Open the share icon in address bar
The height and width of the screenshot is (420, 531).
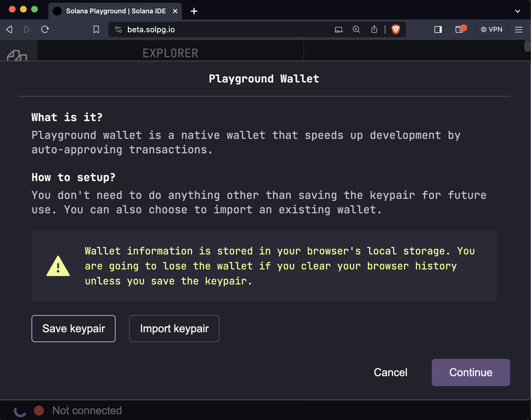[374, 29]
